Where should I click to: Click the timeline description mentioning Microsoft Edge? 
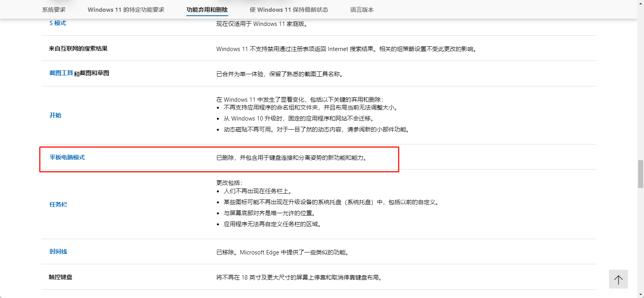point(283,252)
